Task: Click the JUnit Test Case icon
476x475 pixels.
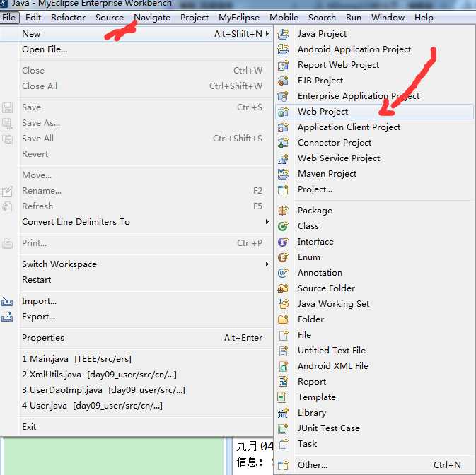Action: point(283,428)
